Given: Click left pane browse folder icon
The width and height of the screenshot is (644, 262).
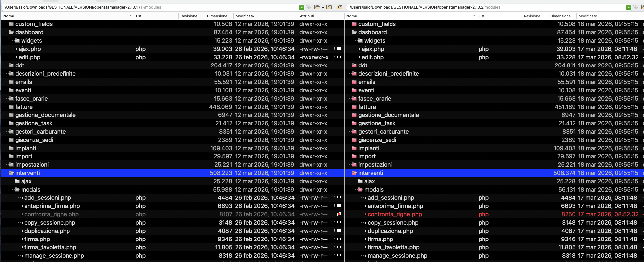Looking at the screenshot, I should [317, 7].
